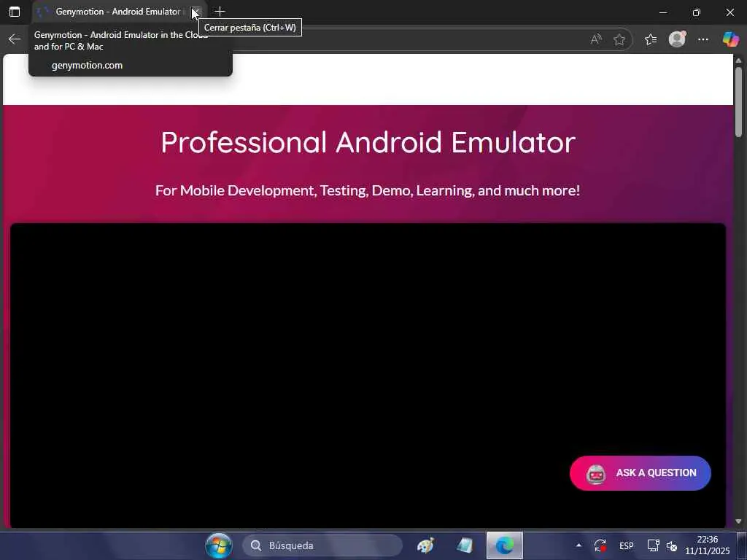Click the ASK A QUESTION button
This screenshot has width=747, height=560.
(x=640, y=472)
